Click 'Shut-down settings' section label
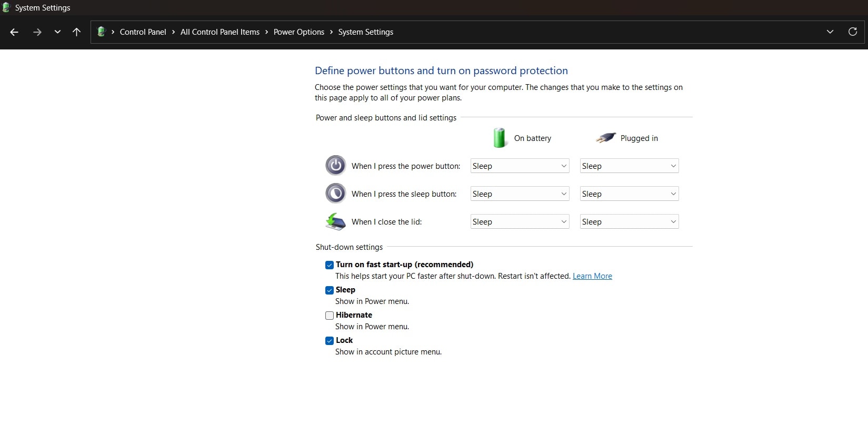The height and width of the screenshot is (426, 868). pyautogui.click(x=349, y=247)
